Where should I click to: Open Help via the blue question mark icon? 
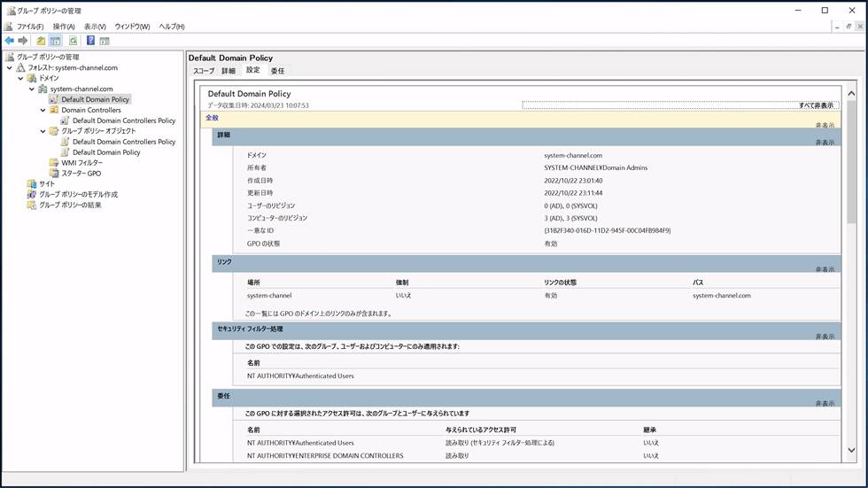(x=90, y=41)
